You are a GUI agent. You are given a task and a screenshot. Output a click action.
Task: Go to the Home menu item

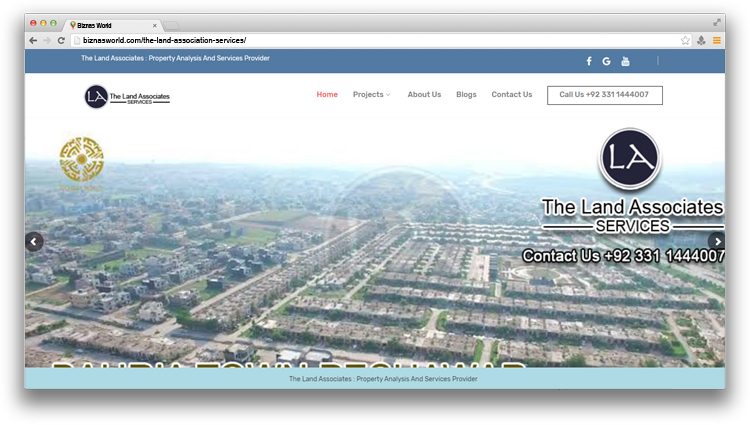pyautogui.click(x=327, y=95)
